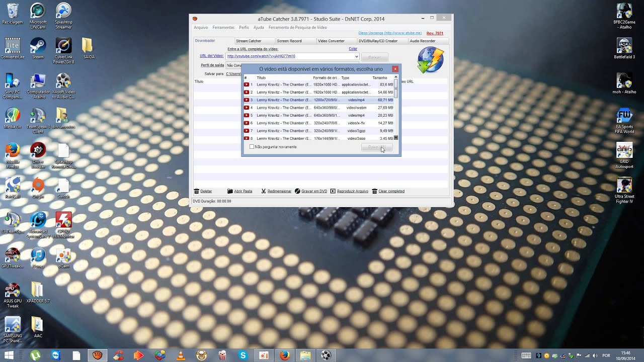Click Gravar em DVD option
Image resolution: width=644 pixels, height=362 pixels.
pos(311,191)
